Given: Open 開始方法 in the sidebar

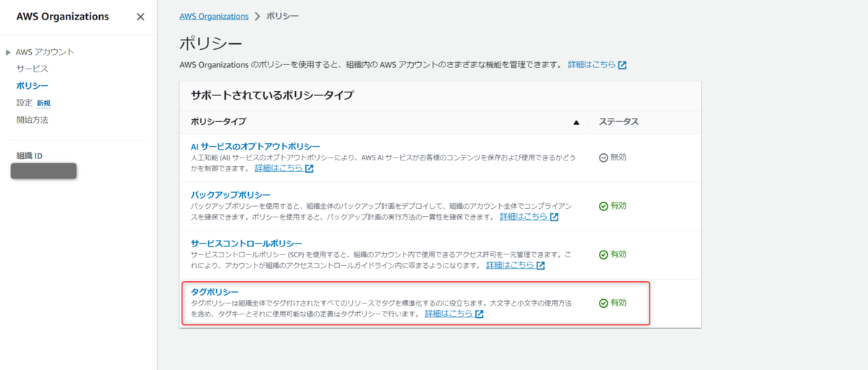Looking at the screenshot, I should [x=32, y=120].
